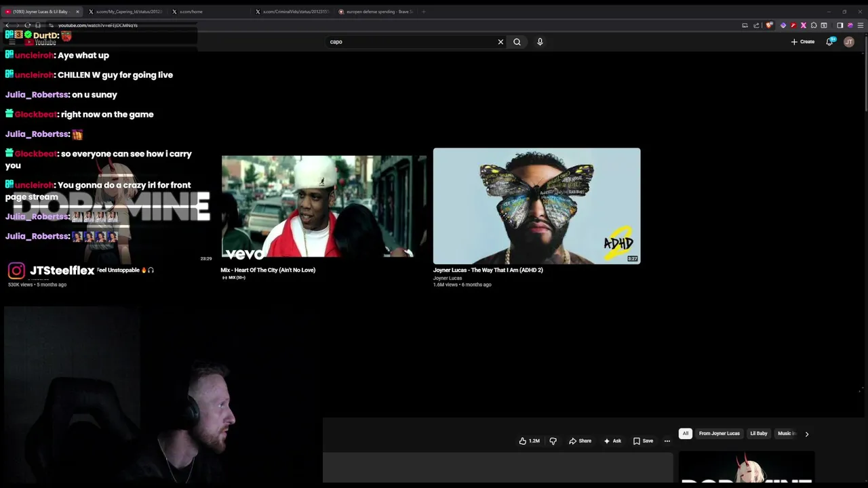The height and width of the screenshot is (488, 868).
Task: Open the Joyner Lucas ADHD 2 thumbnail
Action: [x=536, y=206]
